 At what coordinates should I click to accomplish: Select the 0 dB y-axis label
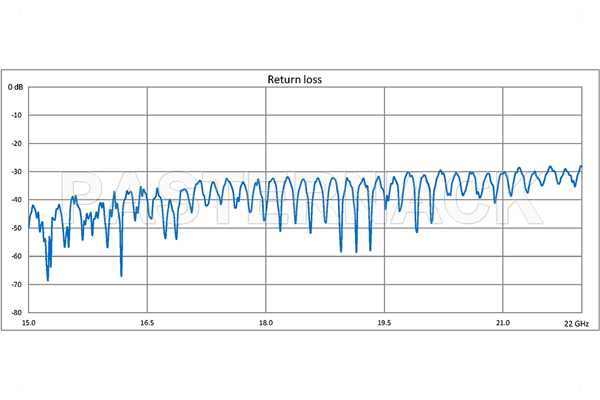[x=16, y=87]
